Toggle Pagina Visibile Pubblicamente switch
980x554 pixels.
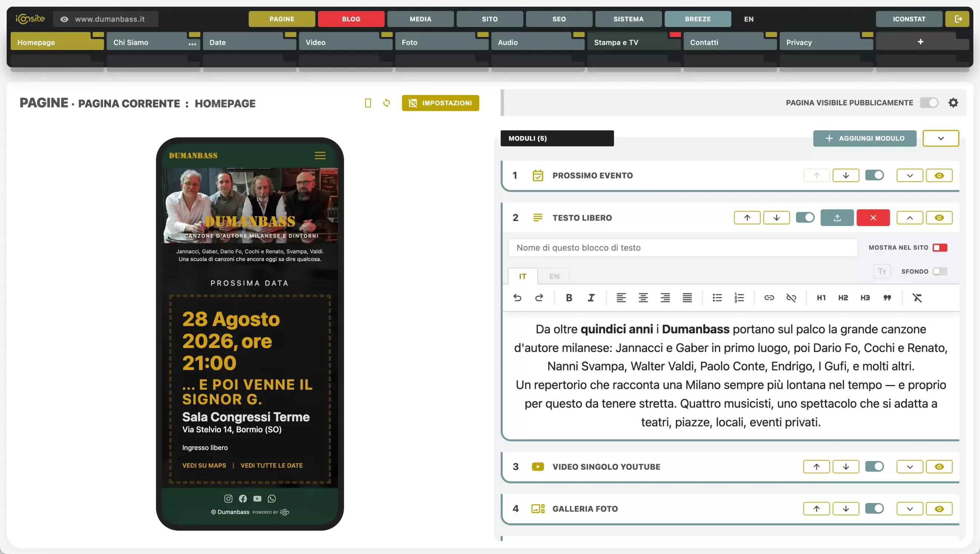point(929,103)
